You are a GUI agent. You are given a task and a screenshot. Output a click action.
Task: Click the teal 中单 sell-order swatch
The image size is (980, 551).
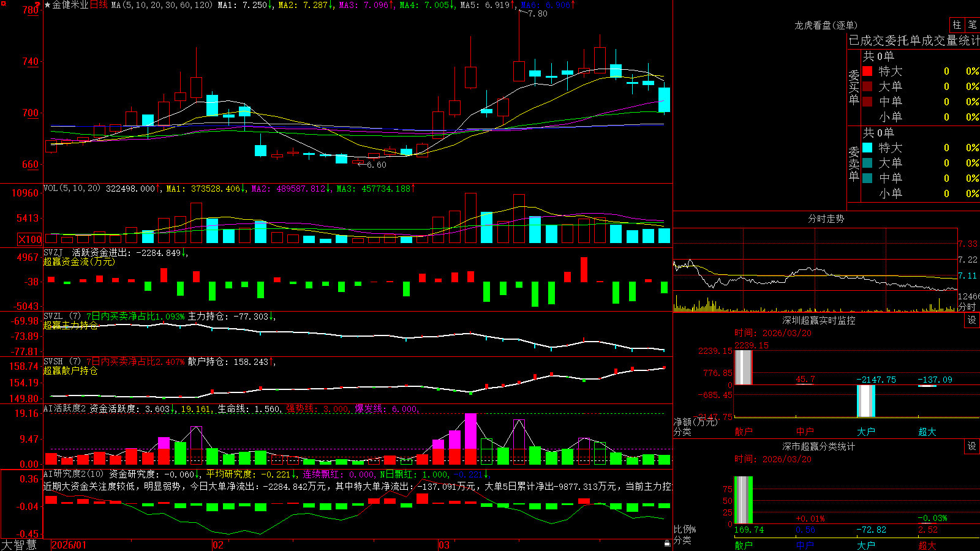867,178
